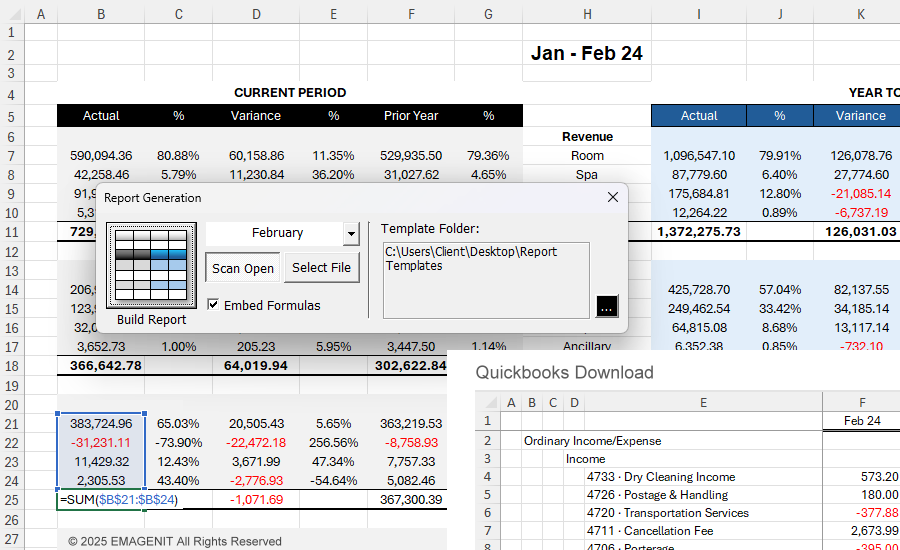Select column B header
Screen dimensions: 900x550
pos(101,14)
